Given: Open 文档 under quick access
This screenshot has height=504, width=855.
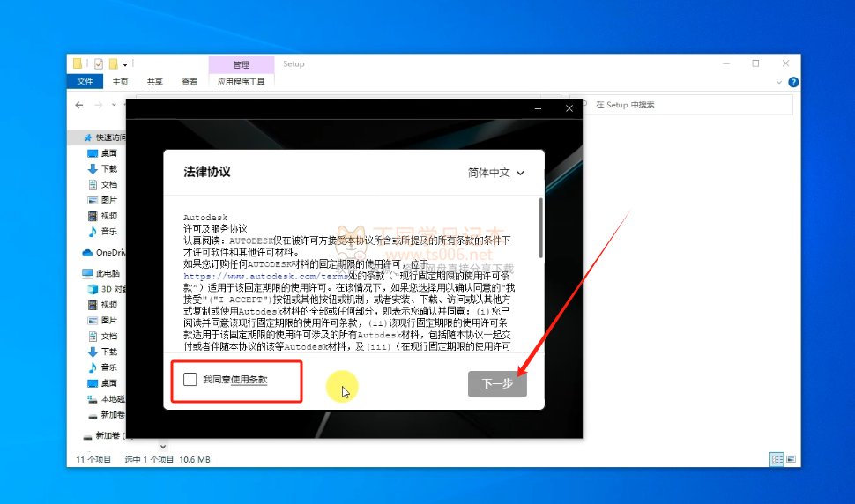Looking at the screenshot, I should [x=102, y=185].
